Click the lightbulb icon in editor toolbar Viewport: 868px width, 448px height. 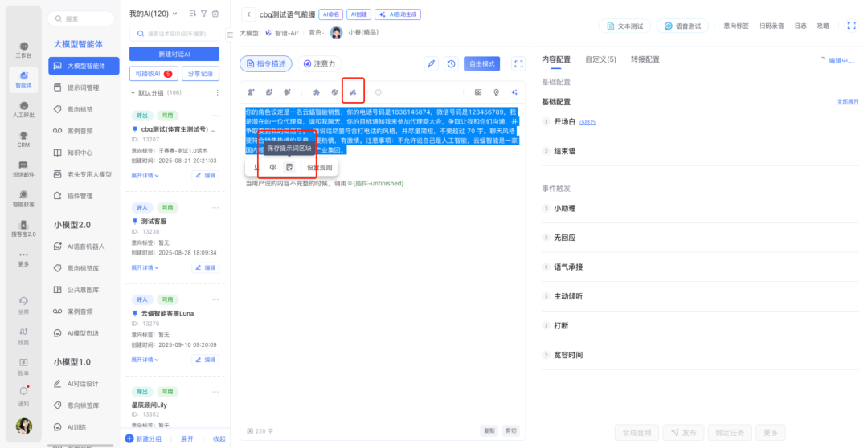click(x=496, y=92)
